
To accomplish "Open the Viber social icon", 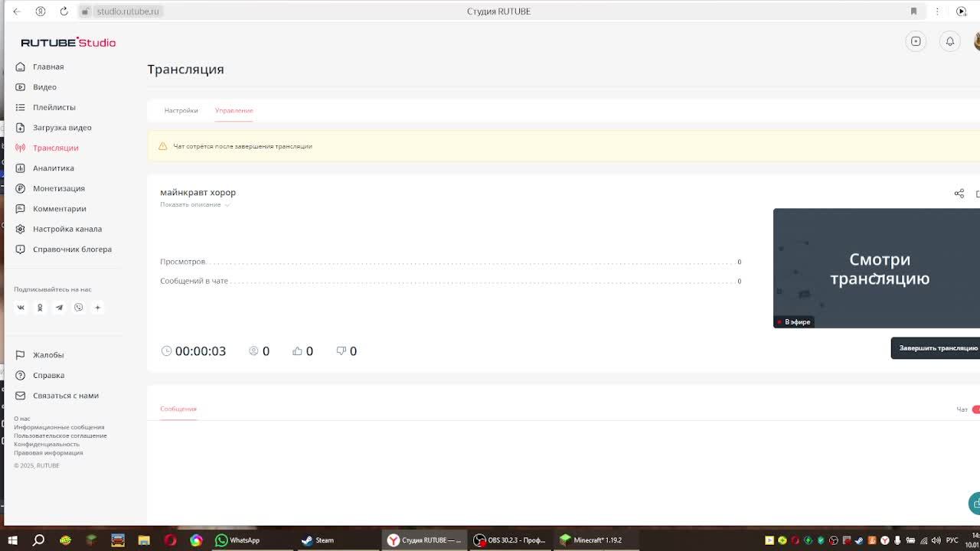I will [78, 308].
